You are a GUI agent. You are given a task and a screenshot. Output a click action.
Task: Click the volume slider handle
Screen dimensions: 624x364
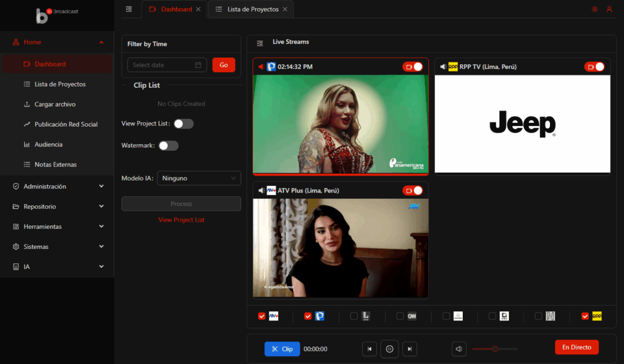pos(495,349)
